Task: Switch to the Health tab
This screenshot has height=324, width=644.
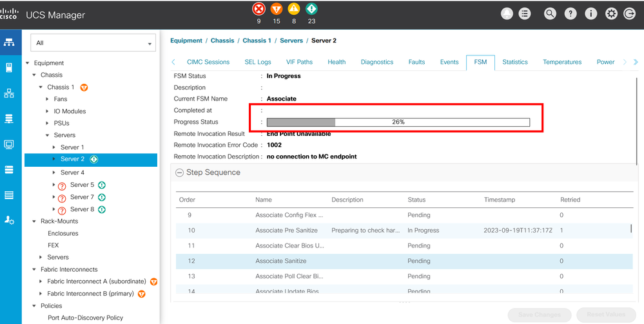Action: tap(337, 62)
